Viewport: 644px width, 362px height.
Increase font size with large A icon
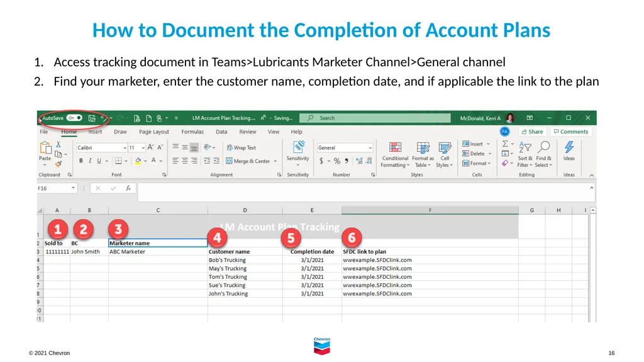coord(150,147)
